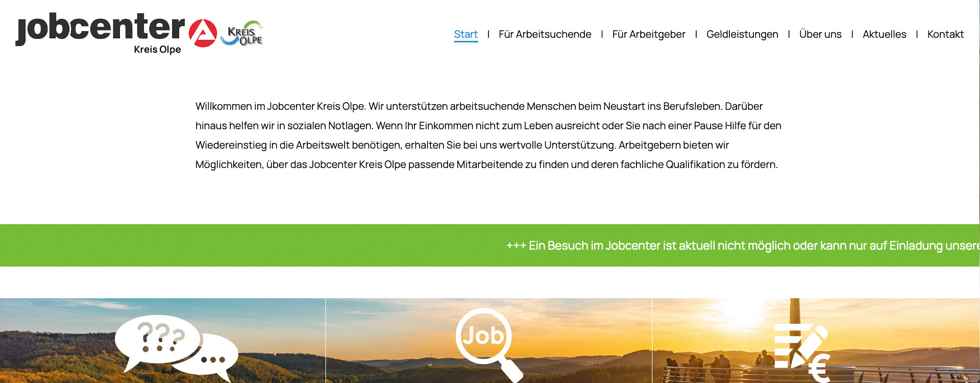Click the red Arbeitsagentur A logo
The height and width of the screenshot is (383, 980).
point(203,33)
